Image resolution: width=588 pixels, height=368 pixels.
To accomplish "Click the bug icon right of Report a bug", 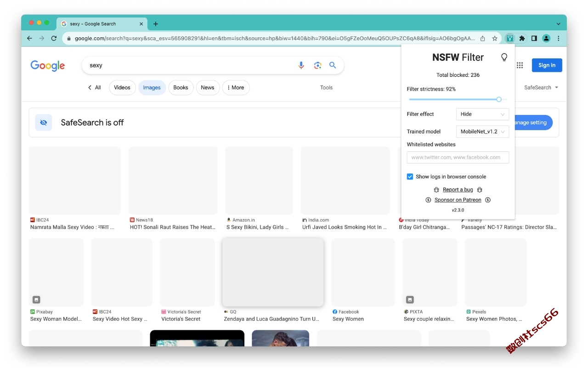I will (x=480, y=190).
